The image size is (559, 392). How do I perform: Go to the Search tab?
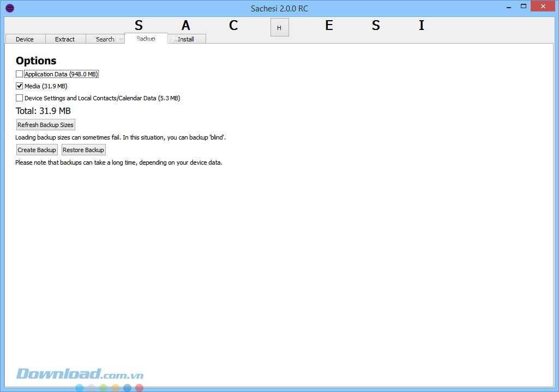tap(105, 39)
